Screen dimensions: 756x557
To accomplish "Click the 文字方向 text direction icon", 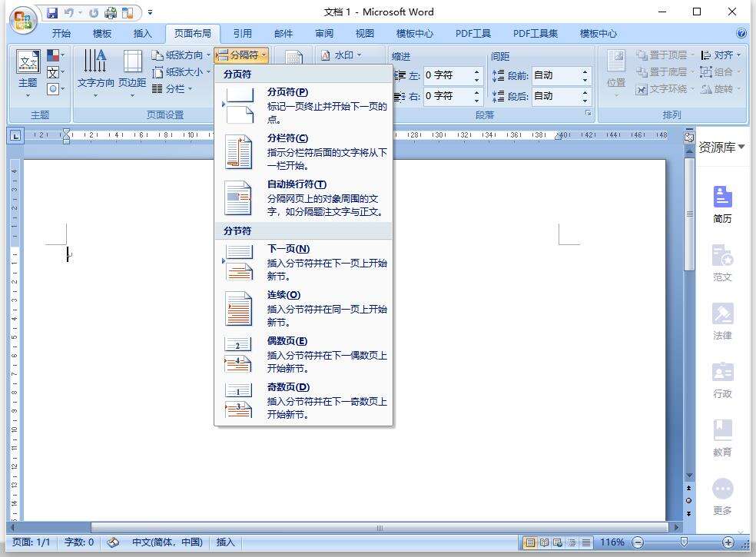I will coord(95,73).
